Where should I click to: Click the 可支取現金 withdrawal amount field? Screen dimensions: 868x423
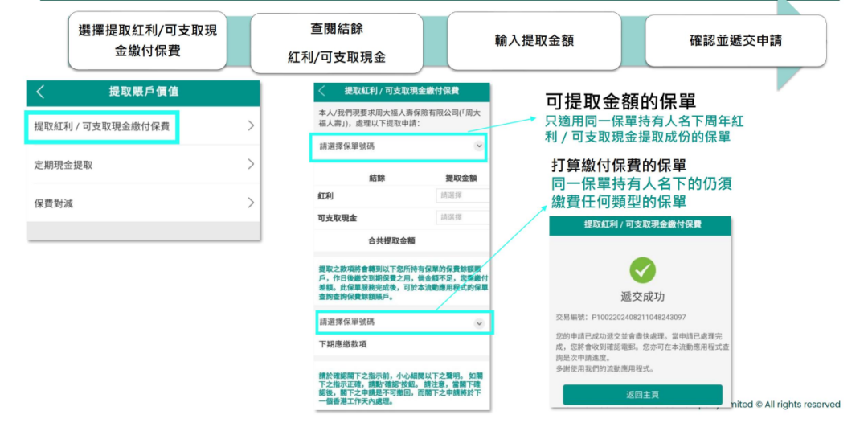pos(463,217)
